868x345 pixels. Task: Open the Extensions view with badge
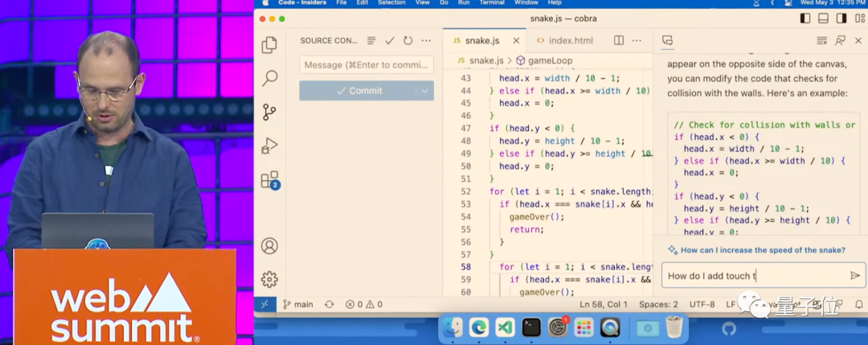270,180
